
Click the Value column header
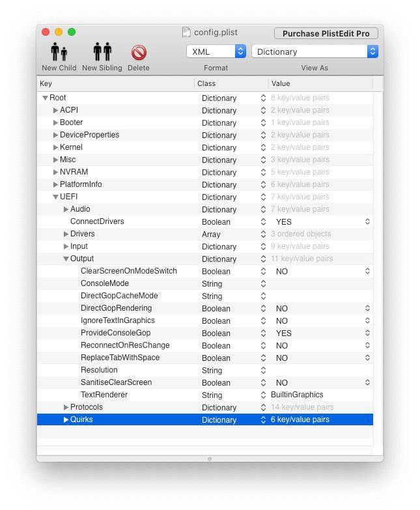click(x=320, y=83)
